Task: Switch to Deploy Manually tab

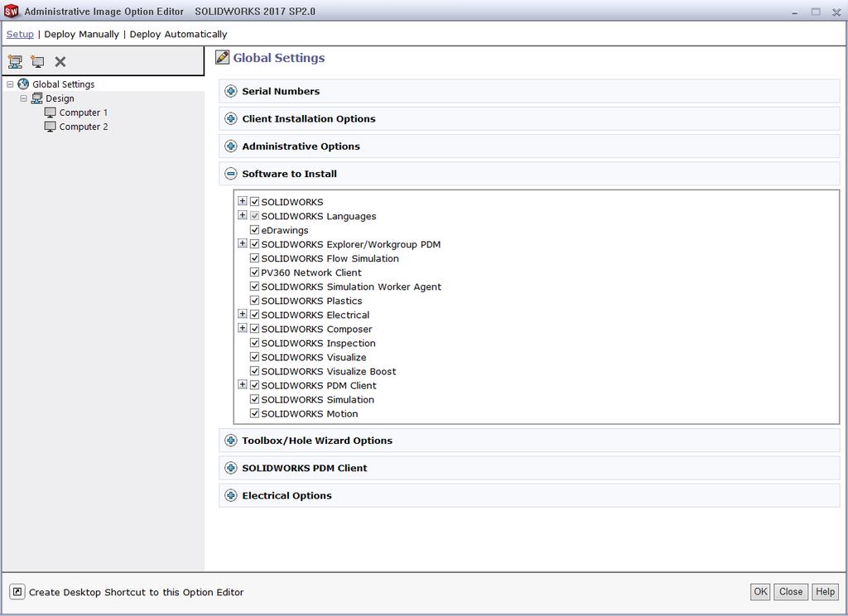Action: [82, 34]
